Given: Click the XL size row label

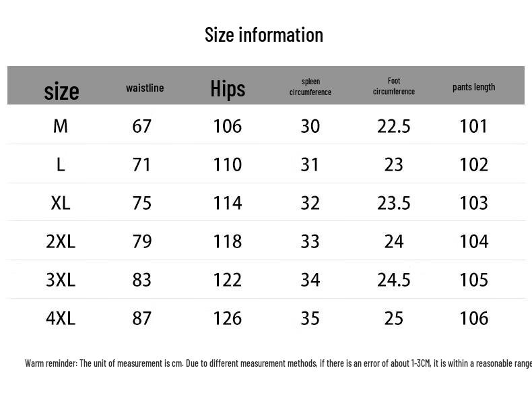Looking at the screenshot, I should 61,203.
